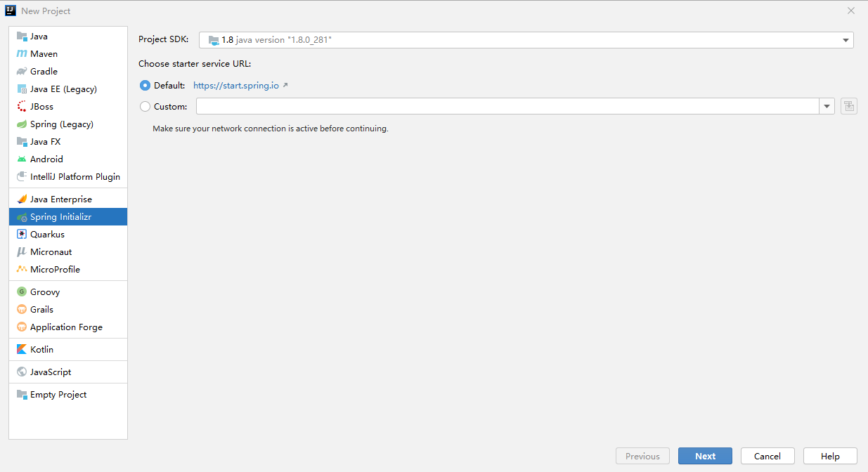Click the 'Micronaut' label
Image resolution: width=868 pixels, height=472 pixels.
point(51,252)
